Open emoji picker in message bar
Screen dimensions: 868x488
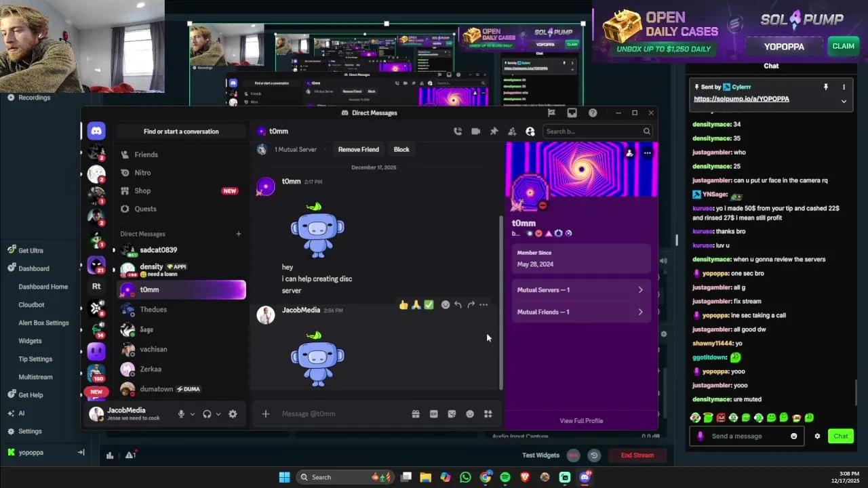[470, 414]
